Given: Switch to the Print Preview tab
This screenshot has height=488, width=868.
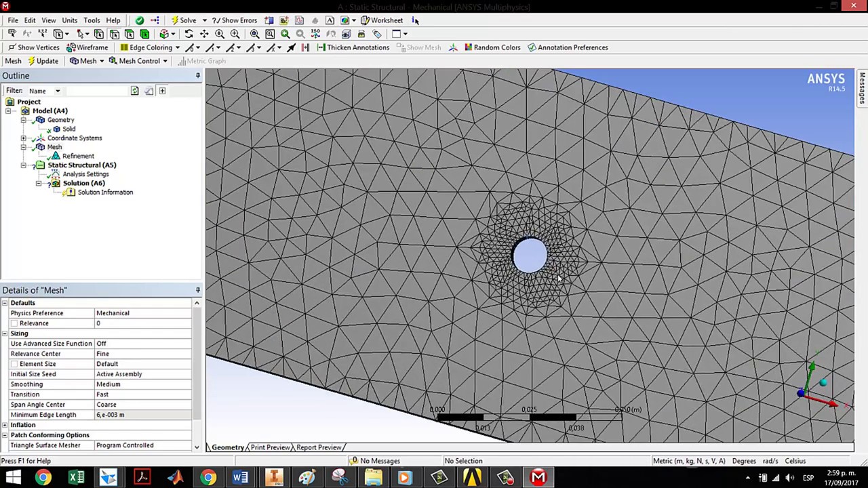Looking at the screenshot, I should pos(270,447).
